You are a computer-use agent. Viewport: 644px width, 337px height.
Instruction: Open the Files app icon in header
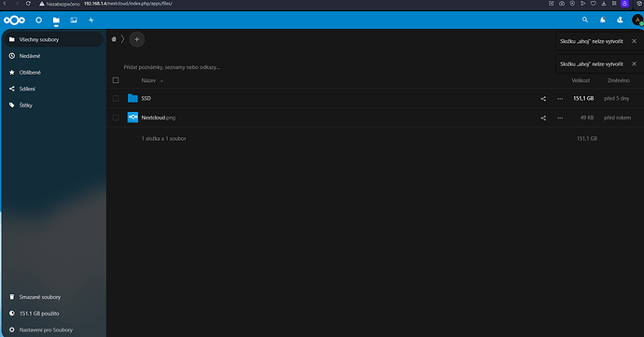tap(56, 21)
